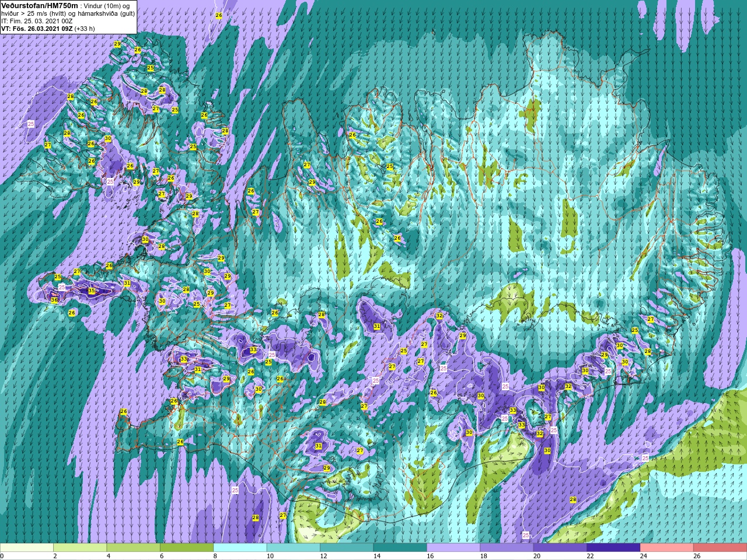Select the dark teal 14–16 legend swatch
The image size is (747, 560).
click(400, 548)
